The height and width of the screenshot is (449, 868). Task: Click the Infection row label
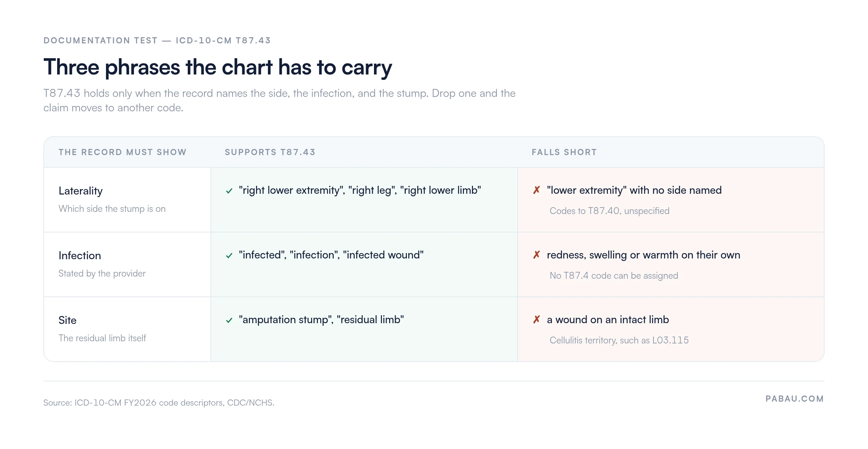point(80,256)
